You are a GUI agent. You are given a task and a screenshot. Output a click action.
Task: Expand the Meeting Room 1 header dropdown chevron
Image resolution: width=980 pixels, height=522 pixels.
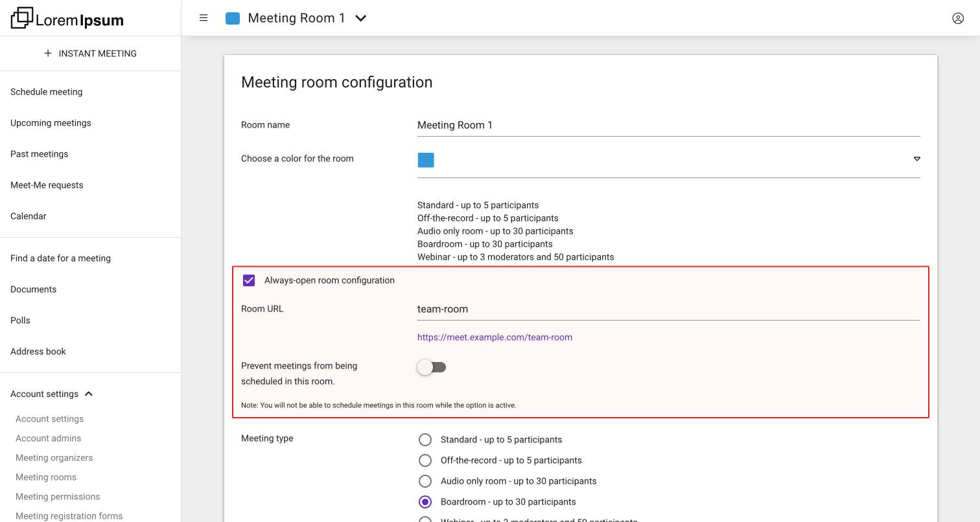[x=361, y=18]
